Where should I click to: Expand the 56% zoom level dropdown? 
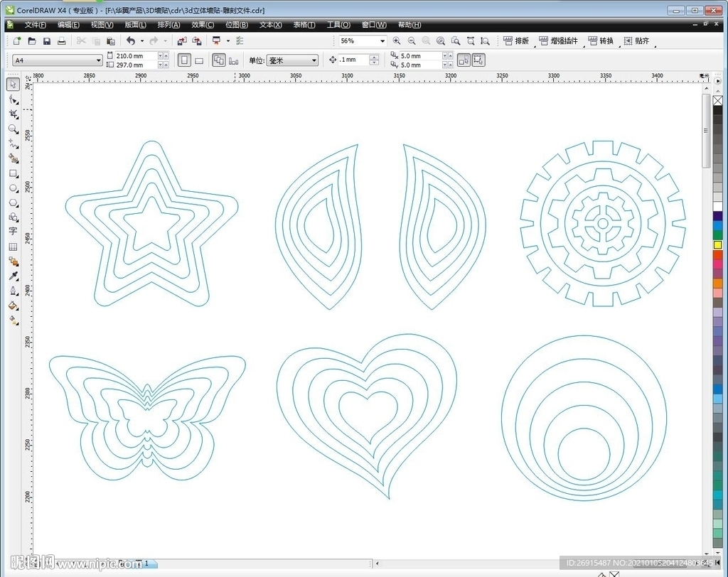[382, 41]
